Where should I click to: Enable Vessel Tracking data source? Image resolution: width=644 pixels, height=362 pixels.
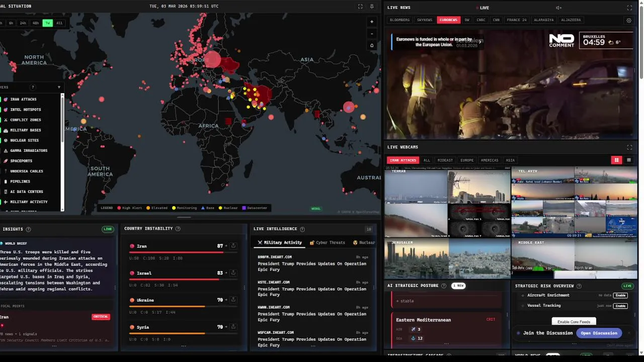(620, 306)
